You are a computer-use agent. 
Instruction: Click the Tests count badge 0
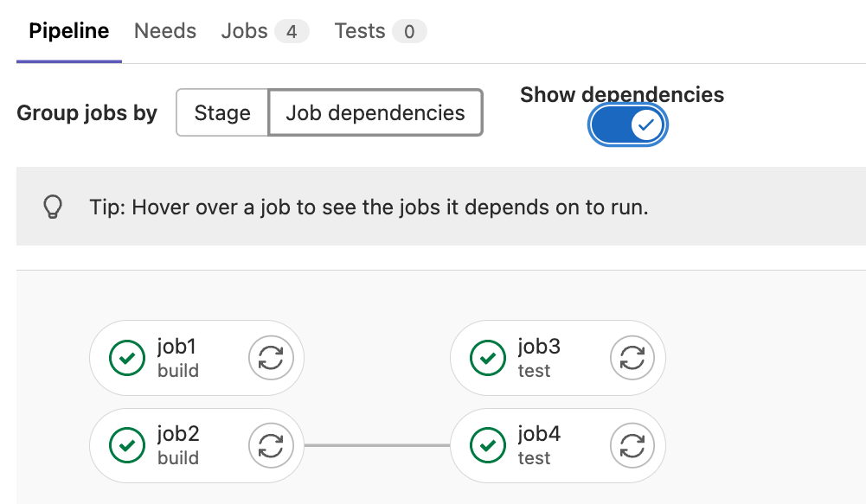409,31
